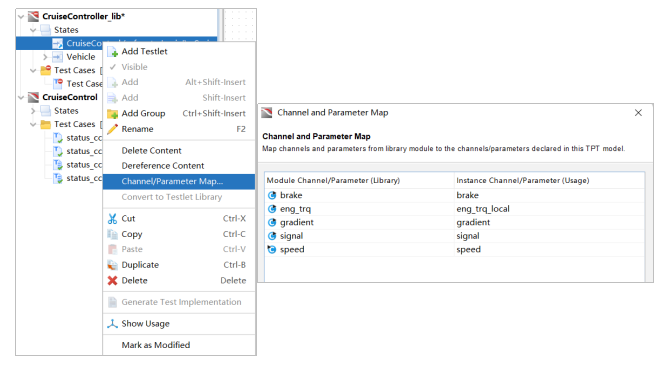Click the red Delete X icon
670x365 pixels.
pyautogui.click(x=112, y=281)
